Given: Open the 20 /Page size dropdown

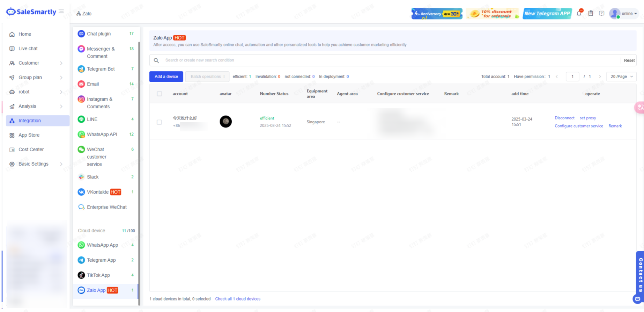Looking at the screenshot, I should 622,77.
